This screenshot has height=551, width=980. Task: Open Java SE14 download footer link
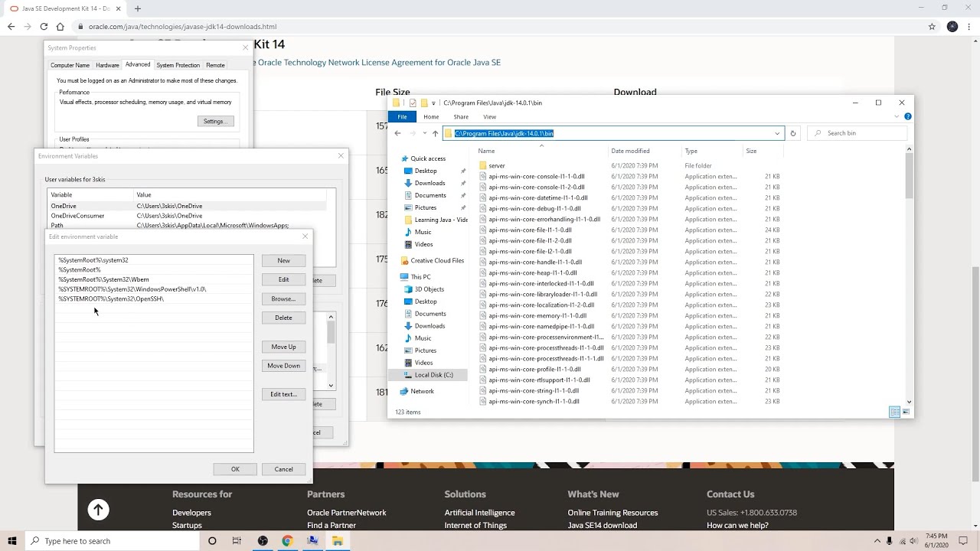click(x=602, y=525)
